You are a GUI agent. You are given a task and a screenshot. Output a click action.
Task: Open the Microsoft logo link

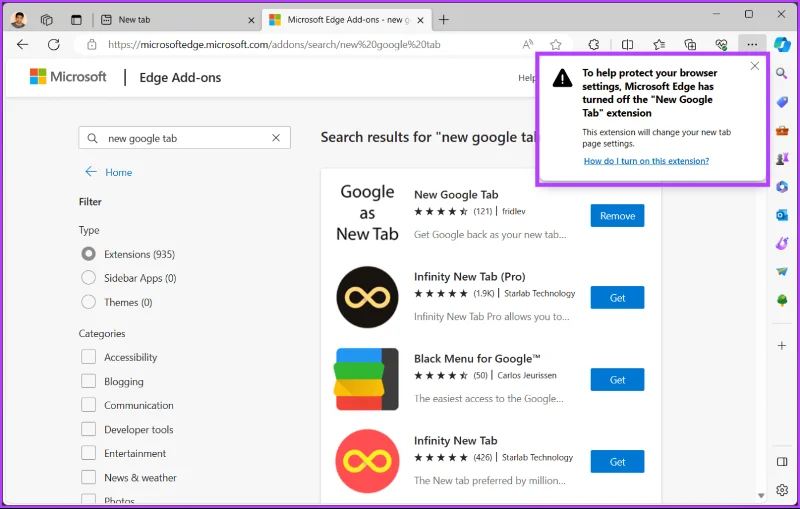click(x=68, y=77)
